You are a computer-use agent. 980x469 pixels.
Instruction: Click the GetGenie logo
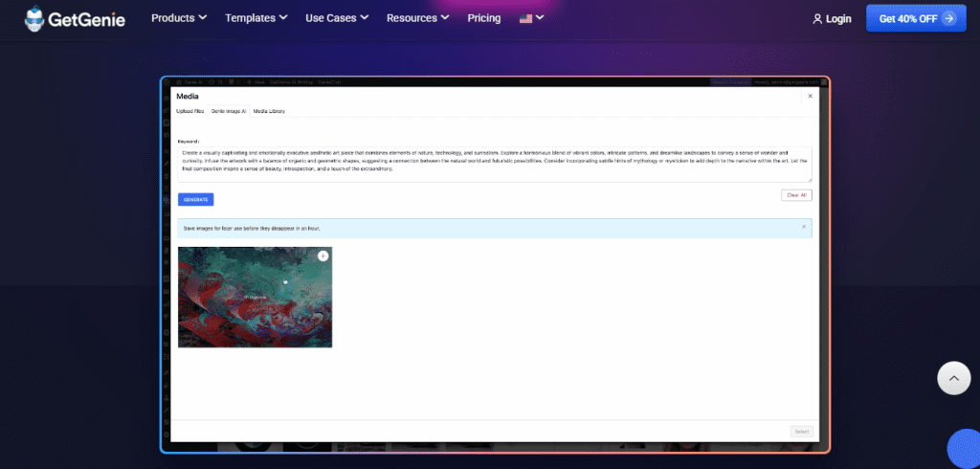[75, 19]
